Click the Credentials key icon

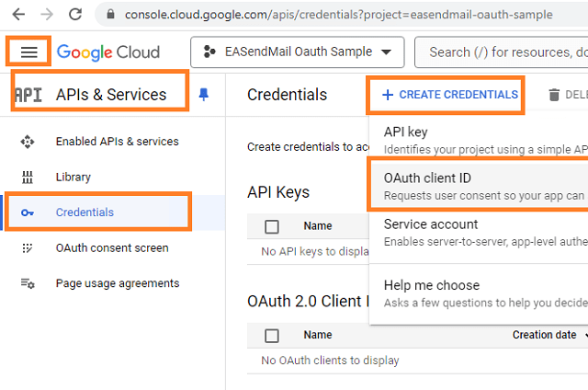pos(28,212)
